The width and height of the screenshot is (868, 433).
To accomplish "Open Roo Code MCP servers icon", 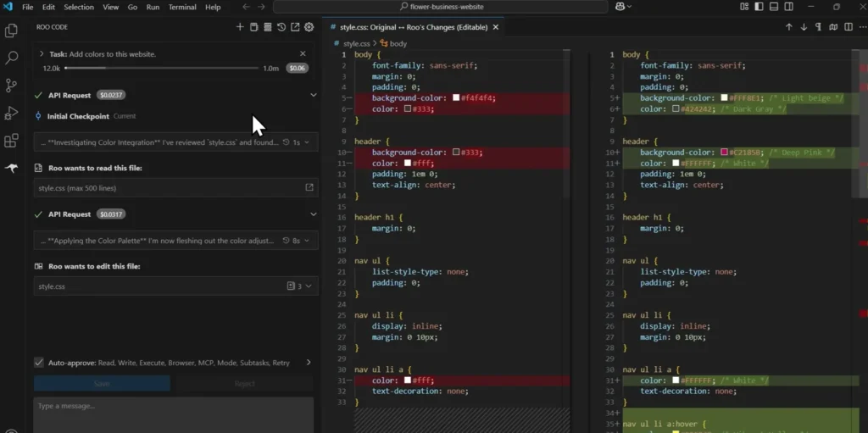I will (267, 27).
